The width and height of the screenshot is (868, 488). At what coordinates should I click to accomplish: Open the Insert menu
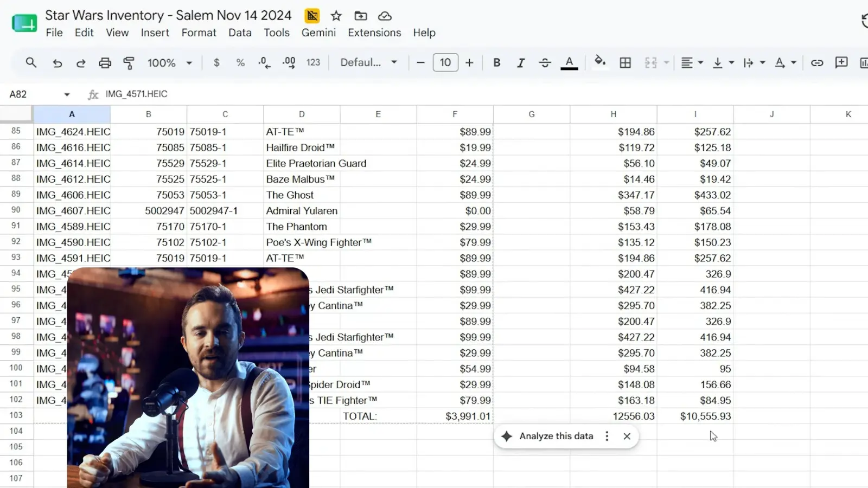pos(155,33)
